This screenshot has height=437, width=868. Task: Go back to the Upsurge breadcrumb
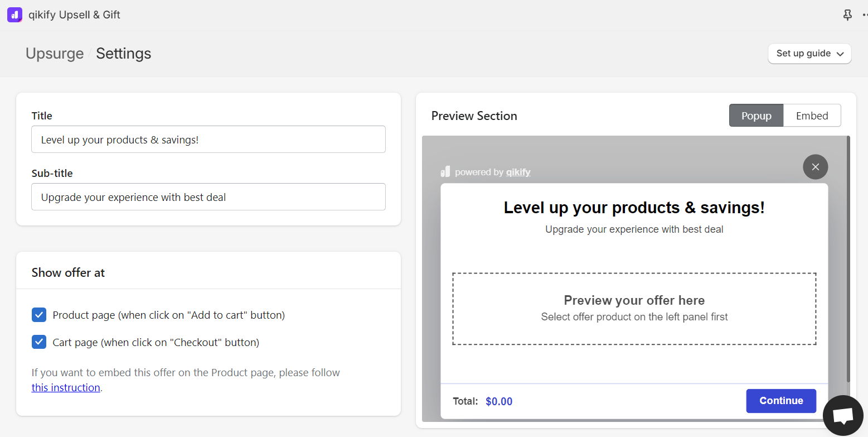(55, 54)
